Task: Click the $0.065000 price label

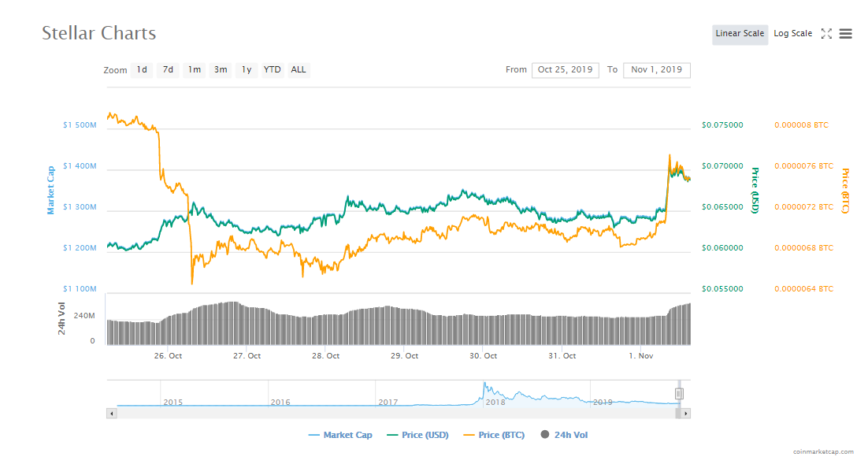Action: pyautogui.click(x=722, y=207)
